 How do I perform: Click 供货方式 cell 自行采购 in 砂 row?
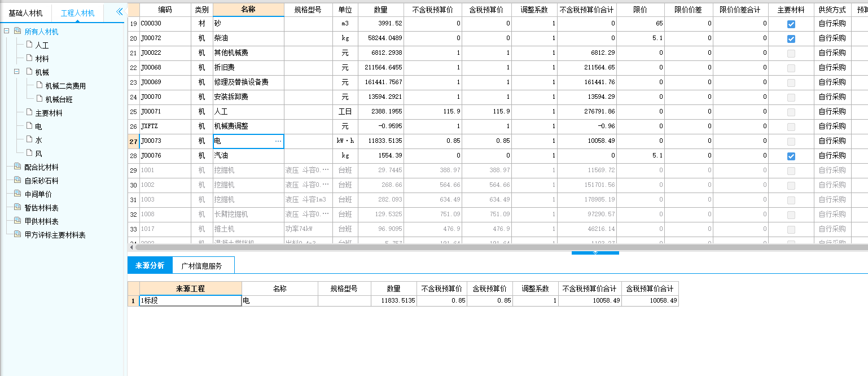tap(832, 24)
